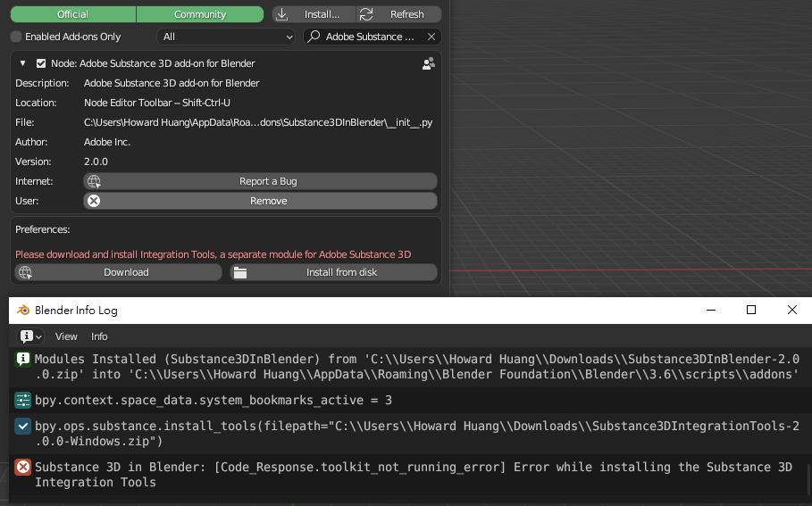812x506 pixels.
Task: Click Install from disk button
Action: point(333,273)
